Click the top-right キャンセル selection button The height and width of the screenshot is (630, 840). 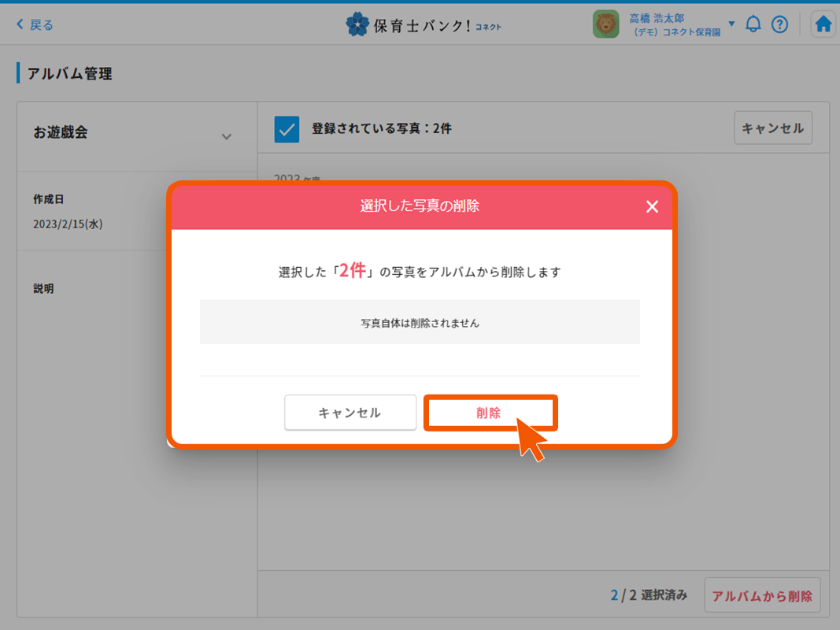[772, 128]
